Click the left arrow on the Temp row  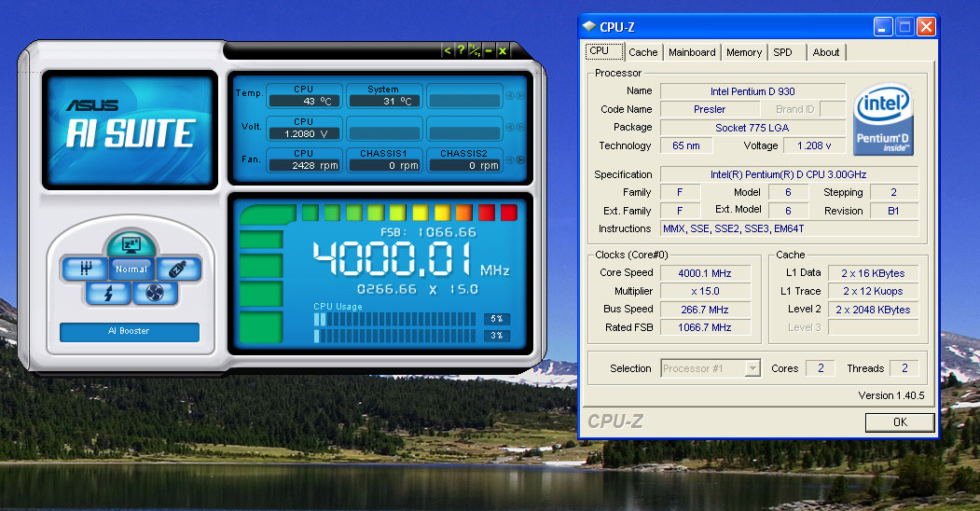510,95
